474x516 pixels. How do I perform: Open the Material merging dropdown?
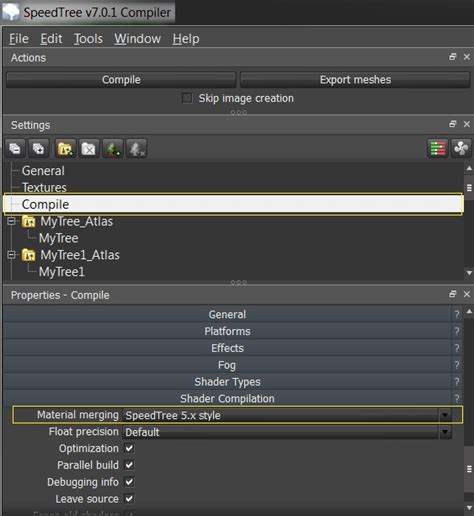point(445,415)
